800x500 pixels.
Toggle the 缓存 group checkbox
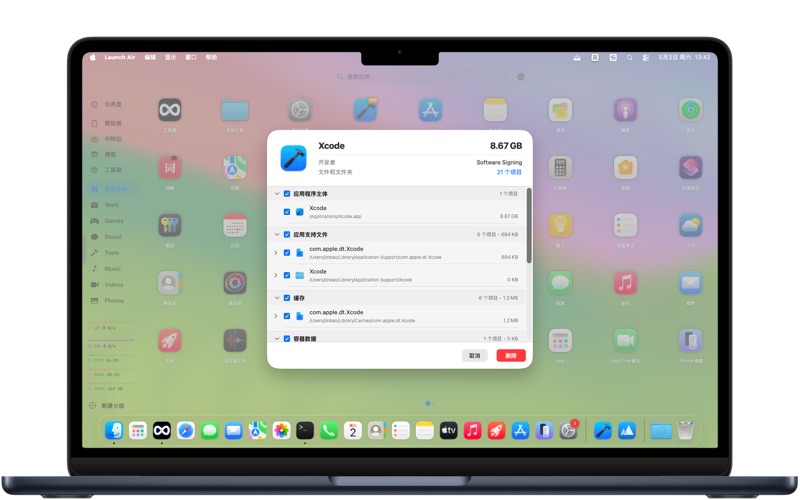287,298
